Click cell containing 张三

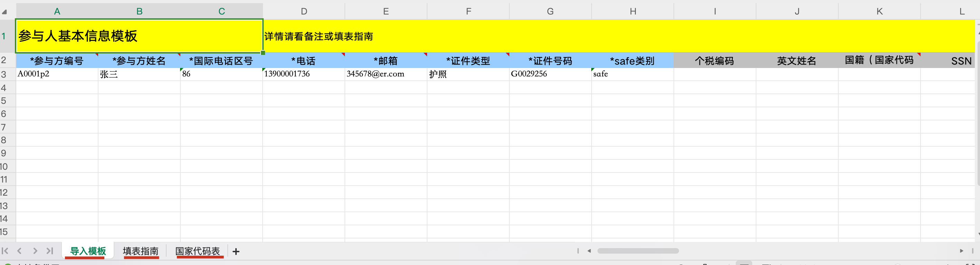click(139, 74)
